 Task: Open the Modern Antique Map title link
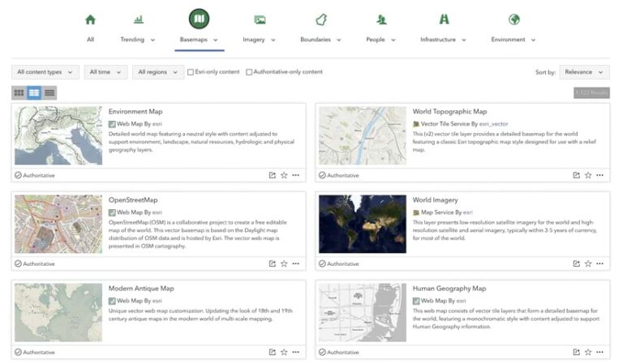141,288
